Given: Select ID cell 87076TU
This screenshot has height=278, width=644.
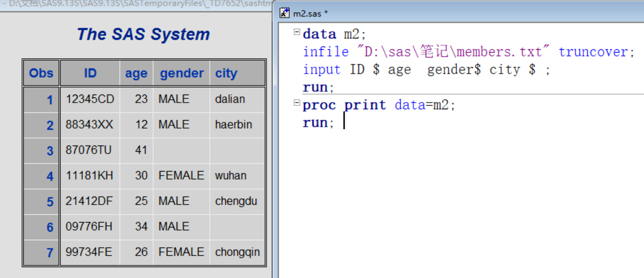Looking at the screenshot, I should point(90,150).
